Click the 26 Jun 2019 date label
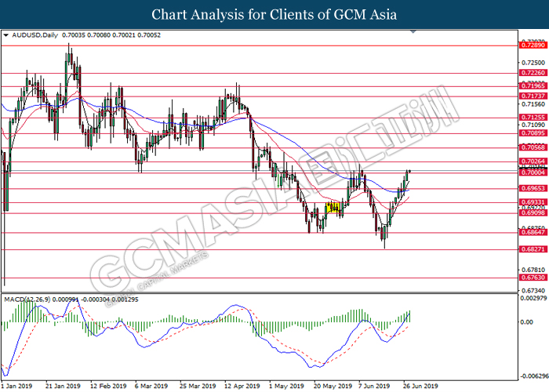The height and width of the screenshot is (392, 549). [x=421, y=386]
